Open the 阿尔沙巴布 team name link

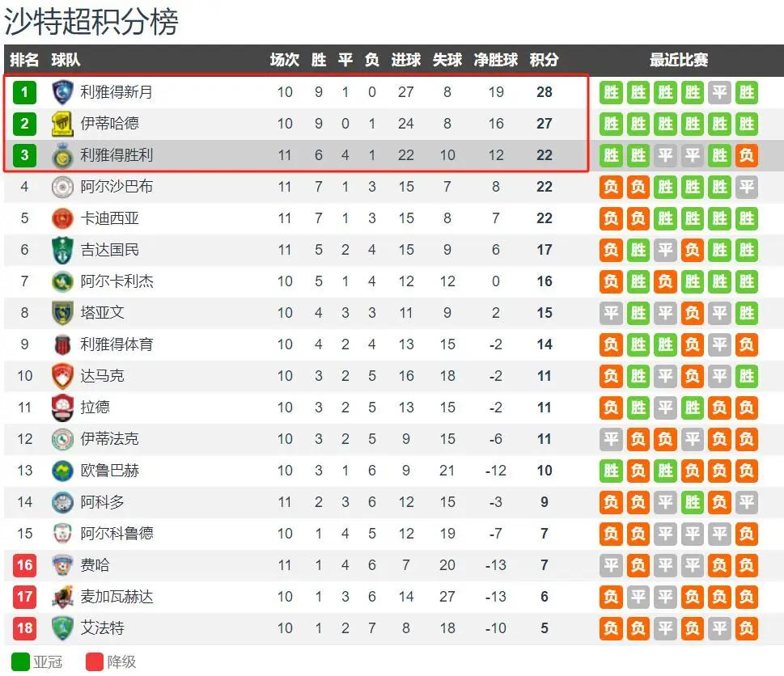coord(117,186)
